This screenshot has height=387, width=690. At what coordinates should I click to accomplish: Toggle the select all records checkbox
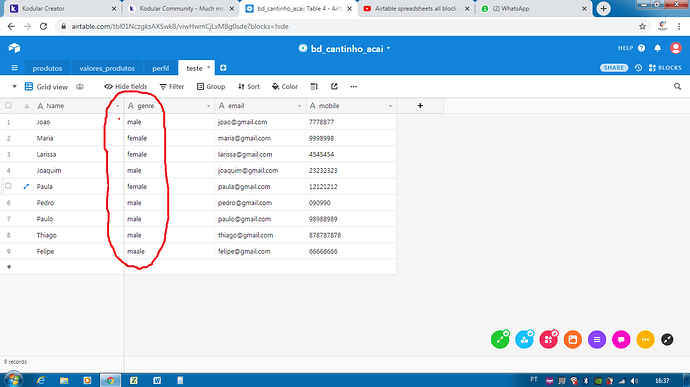8,106
